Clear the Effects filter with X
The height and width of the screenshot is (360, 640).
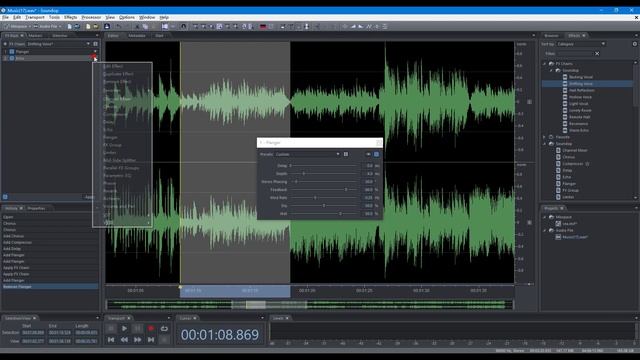tap(597, 53)
